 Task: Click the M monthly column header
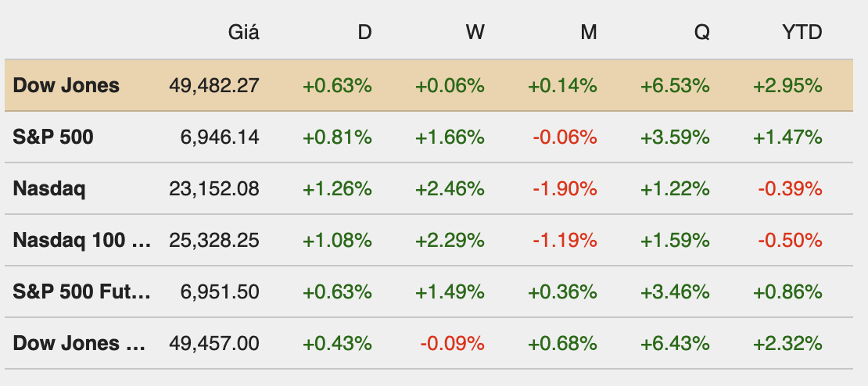(x=588, y=32)
